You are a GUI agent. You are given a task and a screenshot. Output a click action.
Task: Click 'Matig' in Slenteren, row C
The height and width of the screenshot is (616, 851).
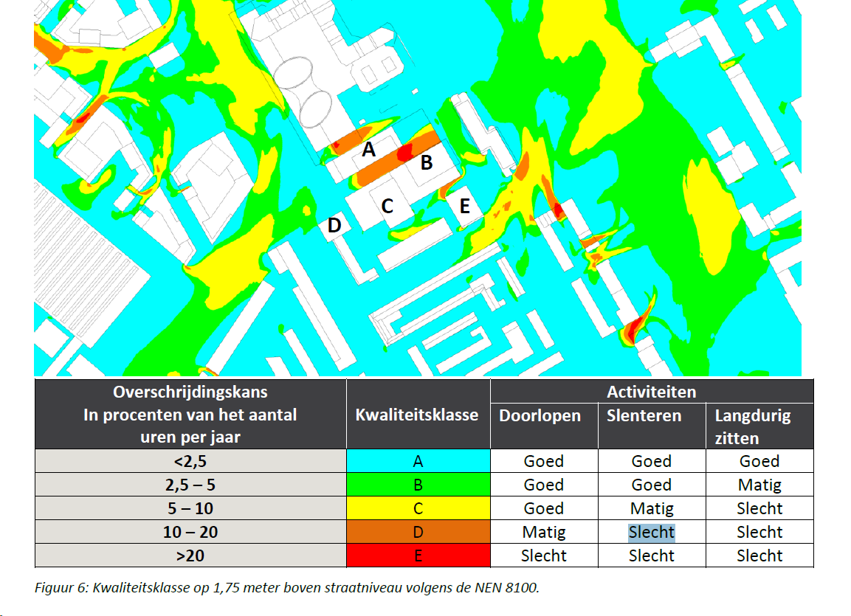652,508
